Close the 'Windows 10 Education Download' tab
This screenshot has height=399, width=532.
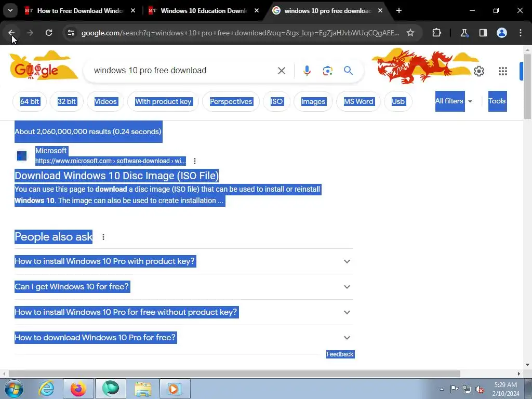tap(257, 10)
